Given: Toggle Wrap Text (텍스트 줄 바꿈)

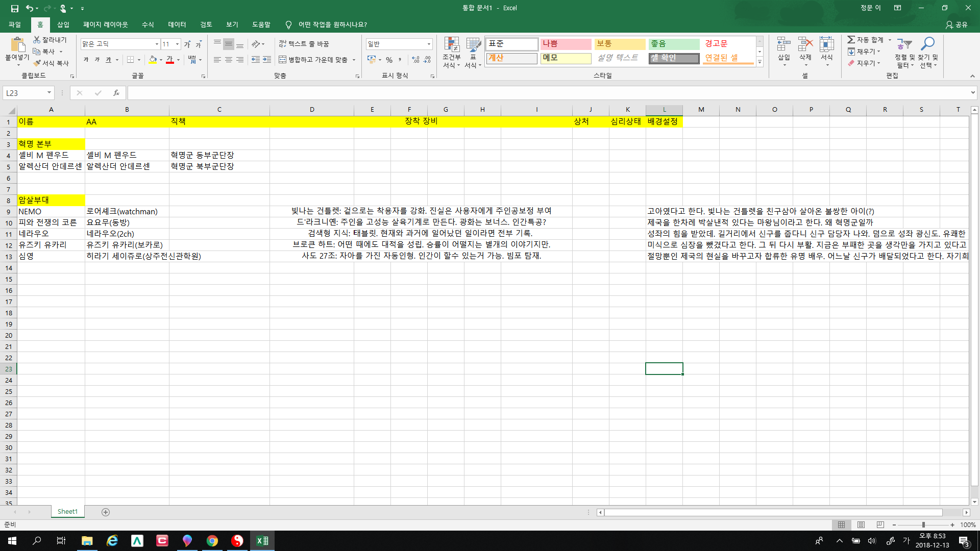Looking at the screenshot, I should (304, 44).
